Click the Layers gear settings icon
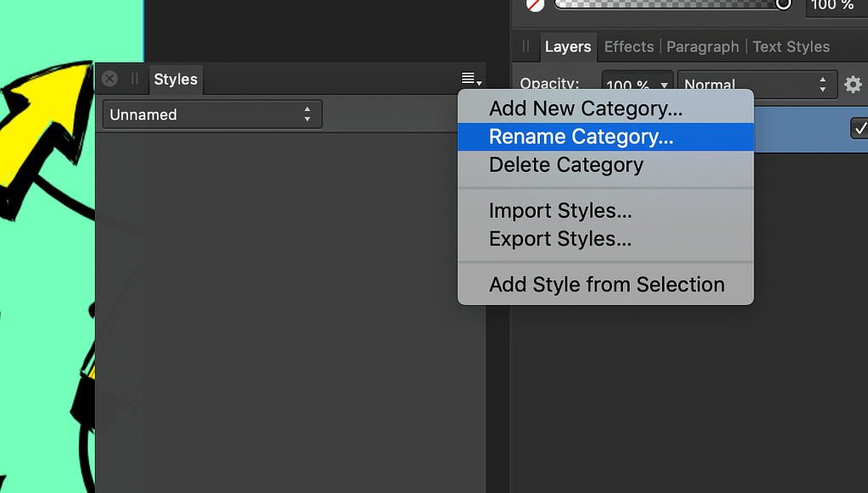The width and height of the screenshot is (868, 493). coord(853,85)
